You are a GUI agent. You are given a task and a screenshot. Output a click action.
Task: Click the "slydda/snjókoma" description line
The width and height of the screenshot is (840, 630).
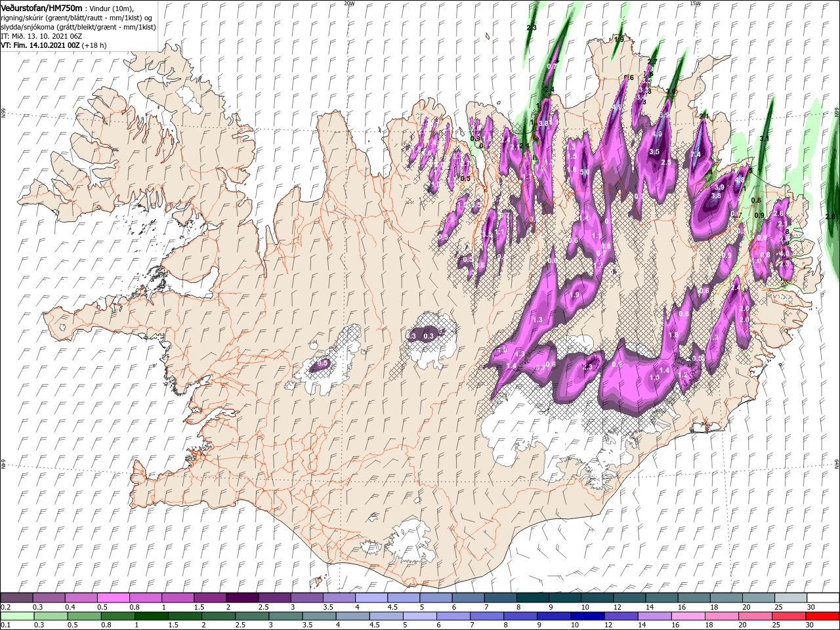(x=78, y=27)
